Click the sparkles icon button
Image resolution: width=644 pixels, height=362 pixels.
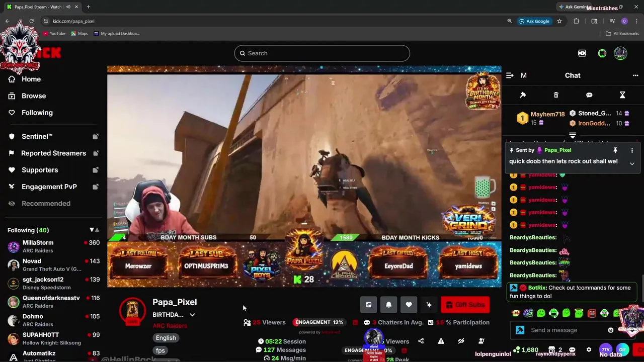point(429,305)
